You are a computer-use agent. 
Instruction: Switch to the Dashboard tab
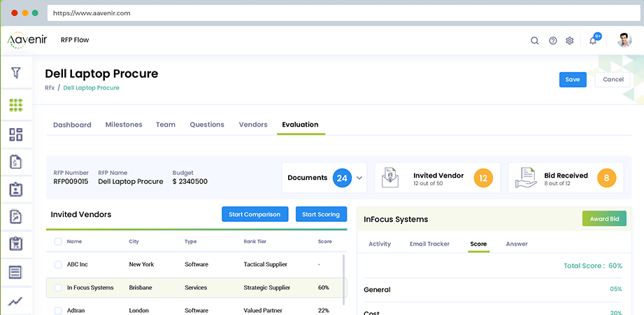coord(72,125)
